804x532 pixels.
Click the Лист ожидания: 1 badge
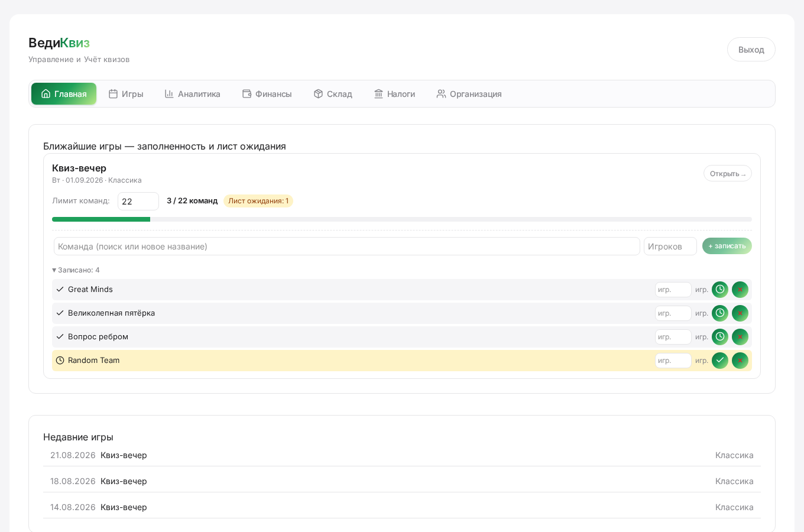258,201
